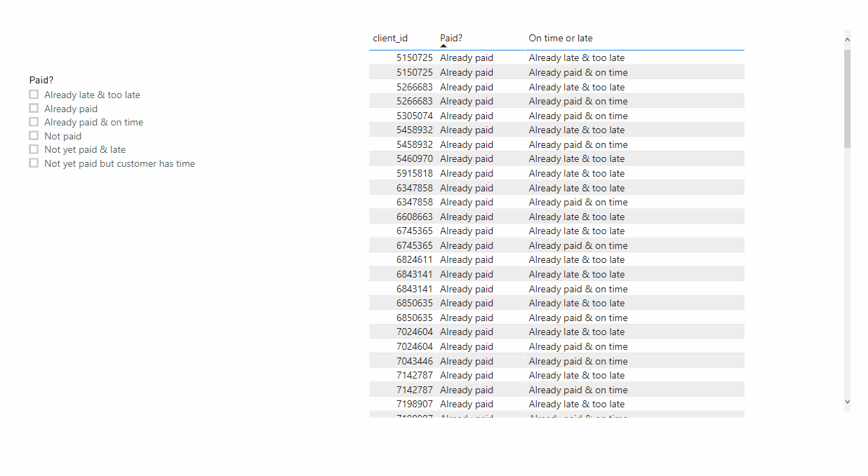Click the 'Paid?' slicer title

click(41, 80)
